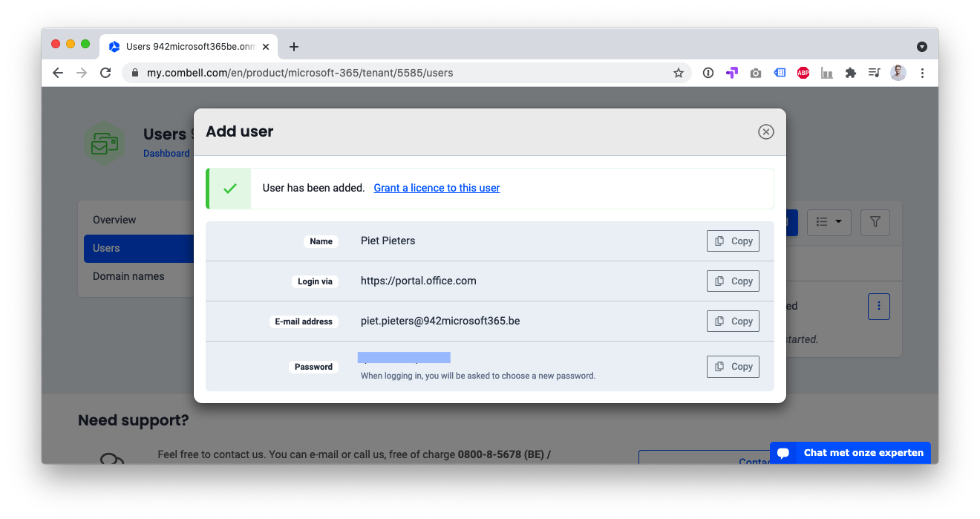This screenshot has width=980, height=519.
Task: Open the tab search dropdown arrow
Action: pos(922,47)
